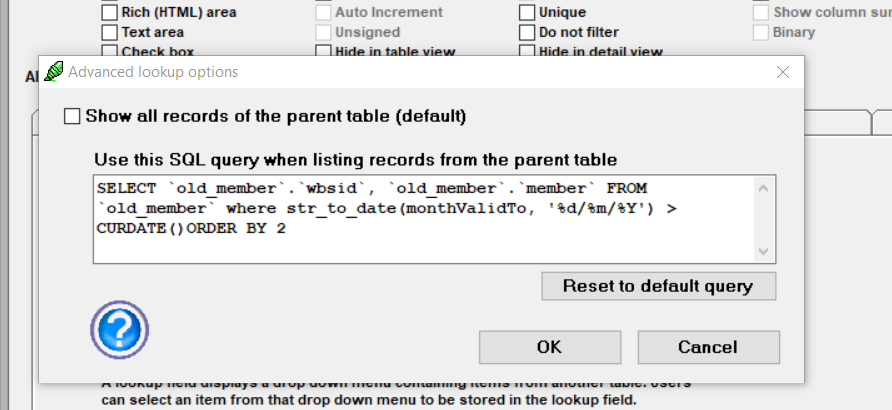Tick the Check box option
892x410 pixels.
(x=110, y=52)
